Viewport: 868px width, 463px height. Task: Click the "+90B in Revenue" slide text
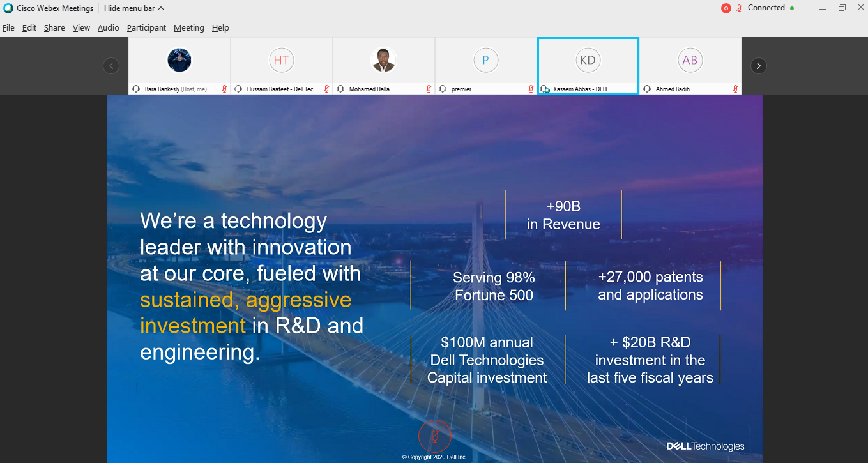point(563,215)
